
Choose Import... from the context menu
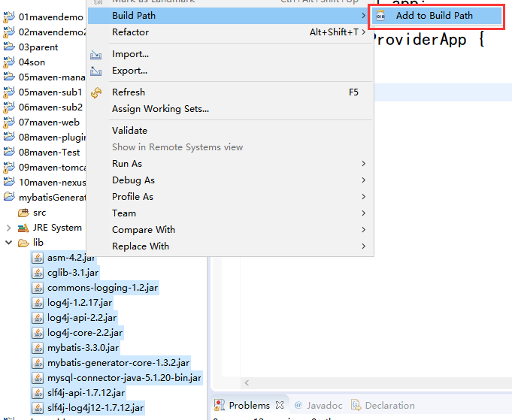click(231, 54)
